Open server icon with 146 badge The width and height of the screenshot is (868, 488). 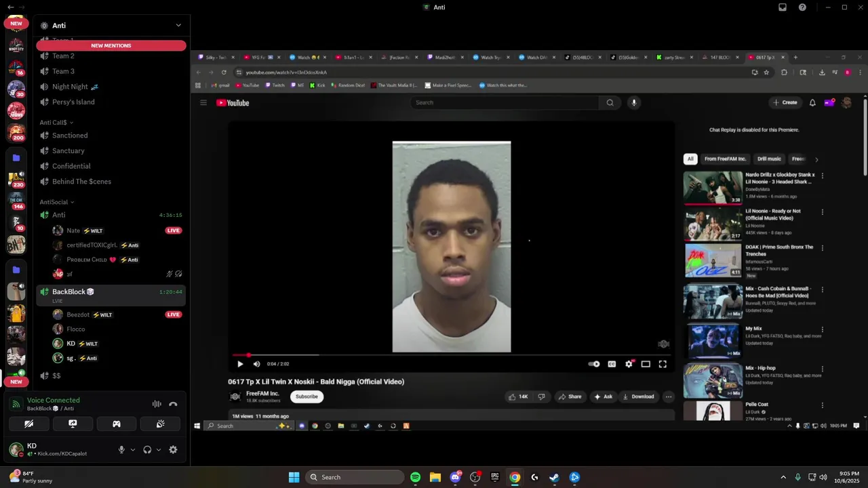pyautogui.click(x=16, y=201)
